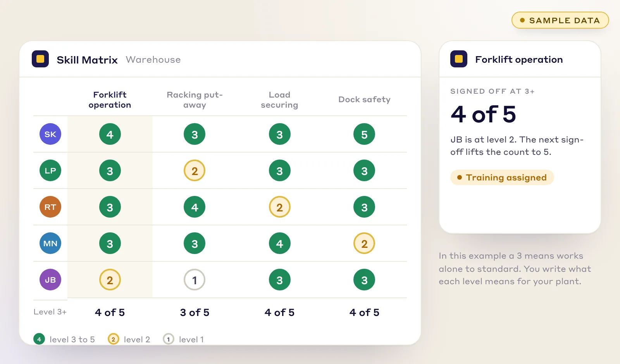Click the SAMPLE DATA badge

tap(560, 20)
